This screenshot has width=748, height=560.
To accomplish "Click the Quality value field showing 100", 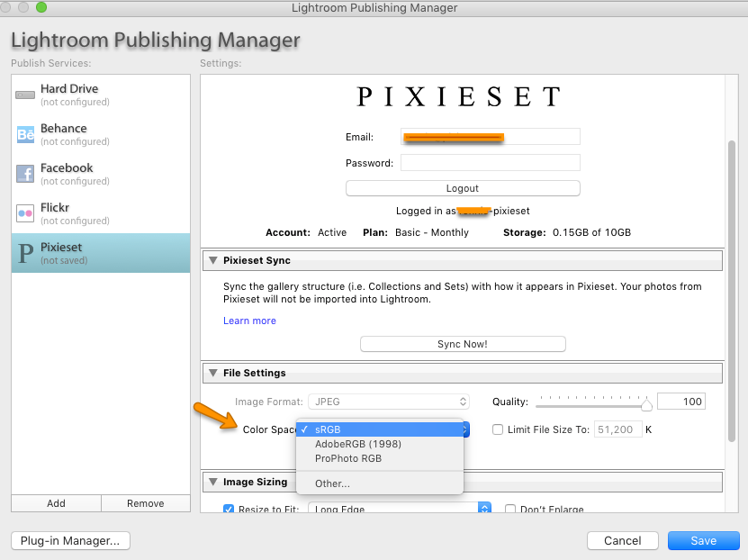I will [681, 402].
